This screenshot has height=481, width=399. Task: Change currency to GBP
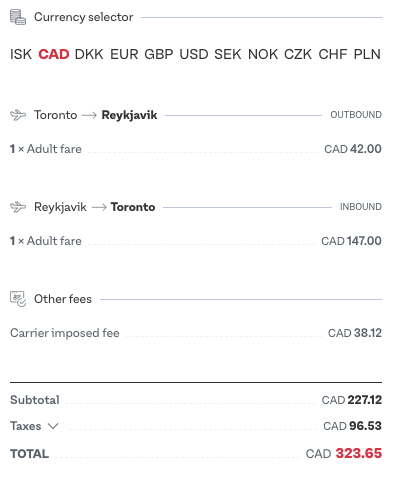click(159, 54)
